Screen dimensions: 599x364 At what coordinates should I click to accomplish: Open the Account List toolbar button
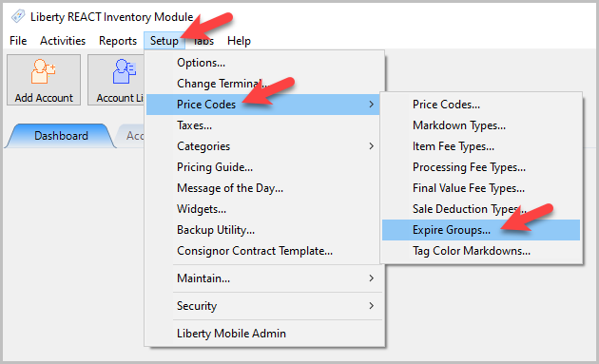[116, 80]
